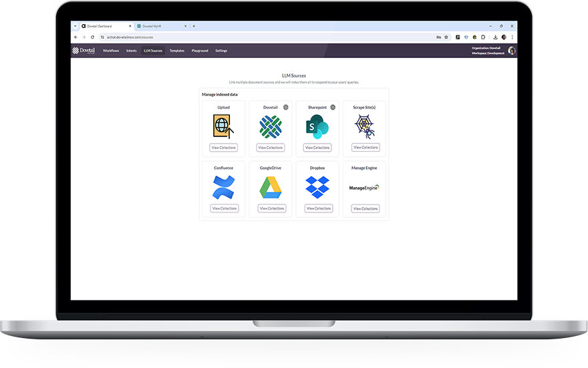Go forward in browser history
Screen dimensions: 588x368
84,37
